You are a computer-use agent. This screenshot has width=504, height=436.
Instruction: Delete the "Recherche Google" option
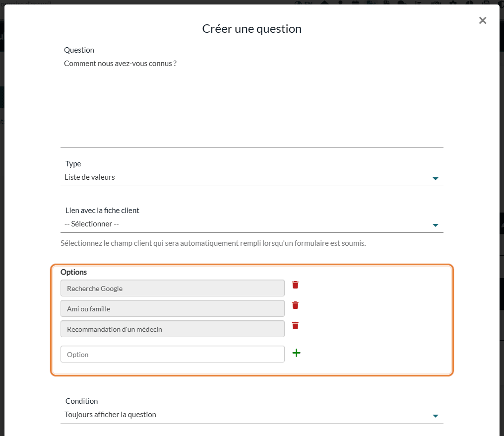point(295,285)
